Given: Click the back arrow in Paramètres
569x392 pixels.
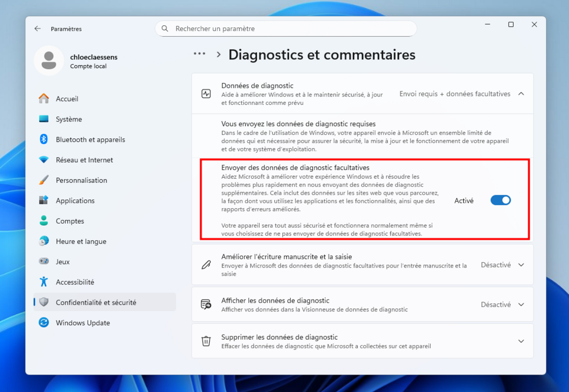Looking at the screenshot, I should (x=37, y=29).
